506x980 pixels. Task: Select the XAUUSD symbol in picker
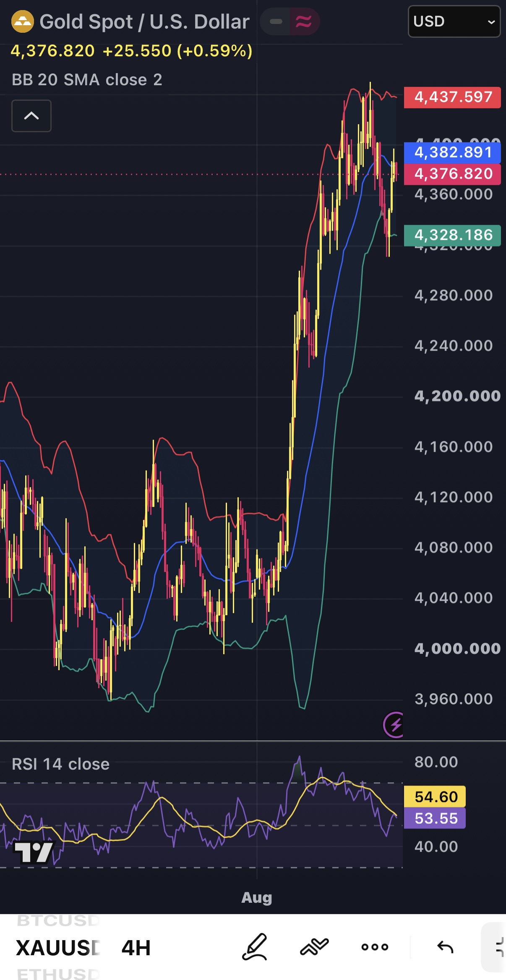click(x=58, y=948)
